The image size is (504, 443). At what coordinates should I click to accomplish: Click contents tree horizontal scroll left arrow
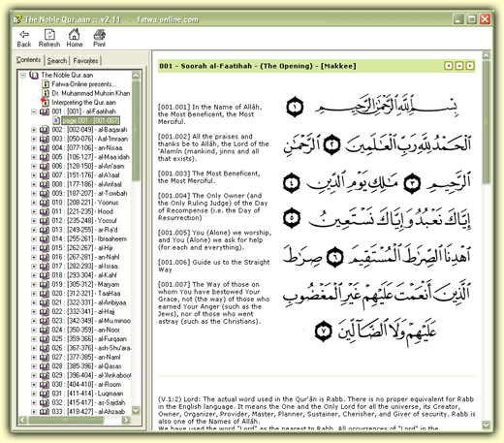point(22,420)
